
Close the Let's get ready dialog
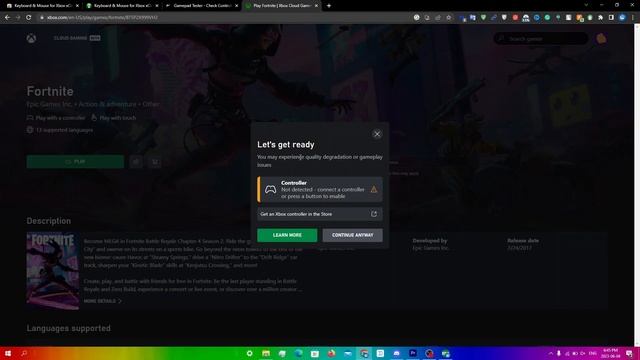pyautogui.click(x=377, y=134)
